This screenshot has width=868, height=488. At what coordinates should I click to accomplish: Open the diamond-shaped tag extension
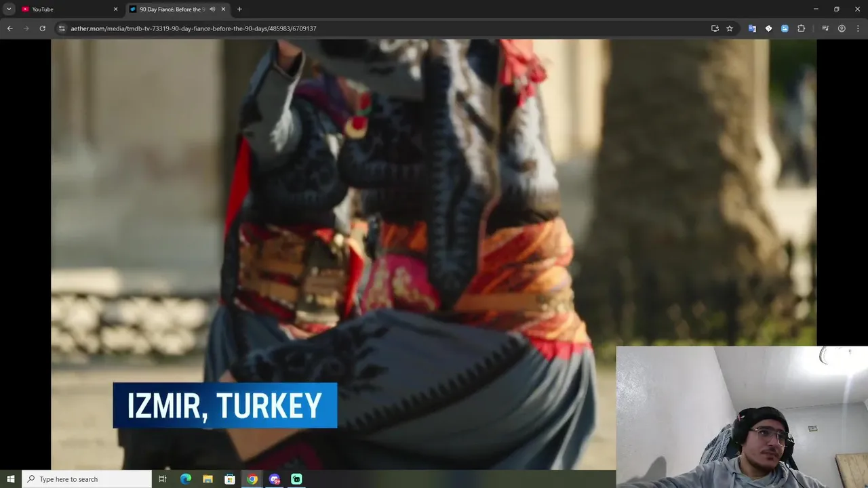tap(768, 28)
